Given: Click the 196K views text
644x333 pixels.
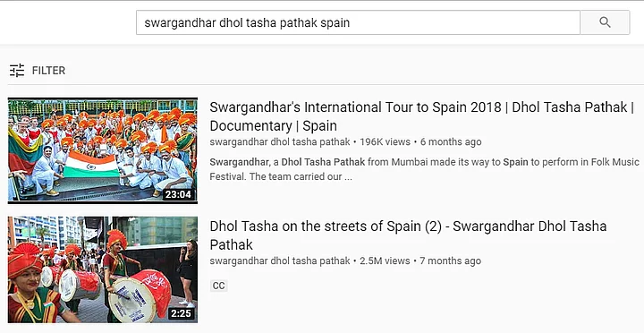Looking at the screenshot, I should (385, 142).
